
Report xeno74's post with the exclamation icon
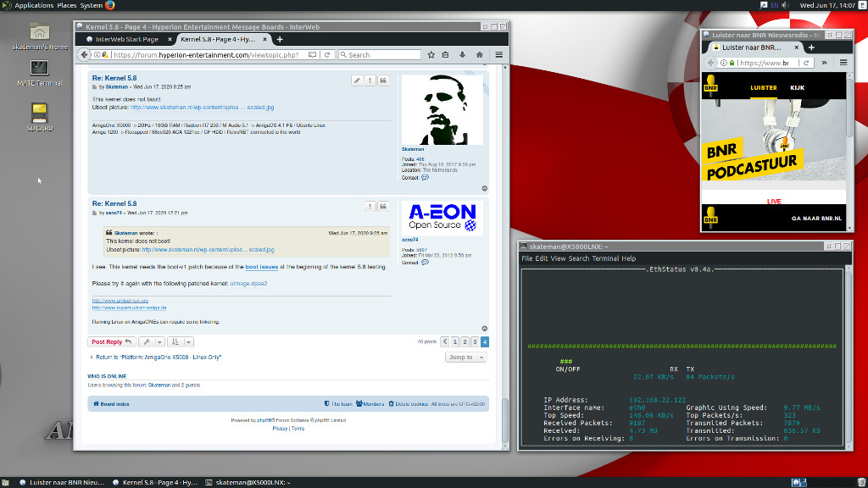coord(370,207)
